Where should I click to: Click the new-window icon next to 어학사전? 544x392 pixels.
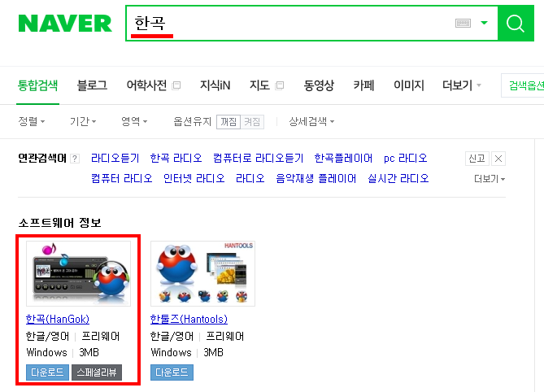176,85
